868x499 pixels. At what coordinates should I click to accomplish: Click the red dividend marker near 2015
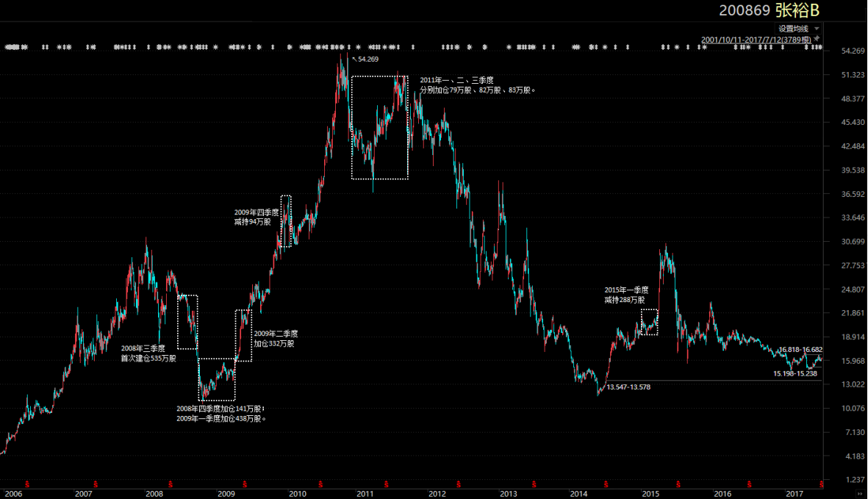tap(678, 484)
